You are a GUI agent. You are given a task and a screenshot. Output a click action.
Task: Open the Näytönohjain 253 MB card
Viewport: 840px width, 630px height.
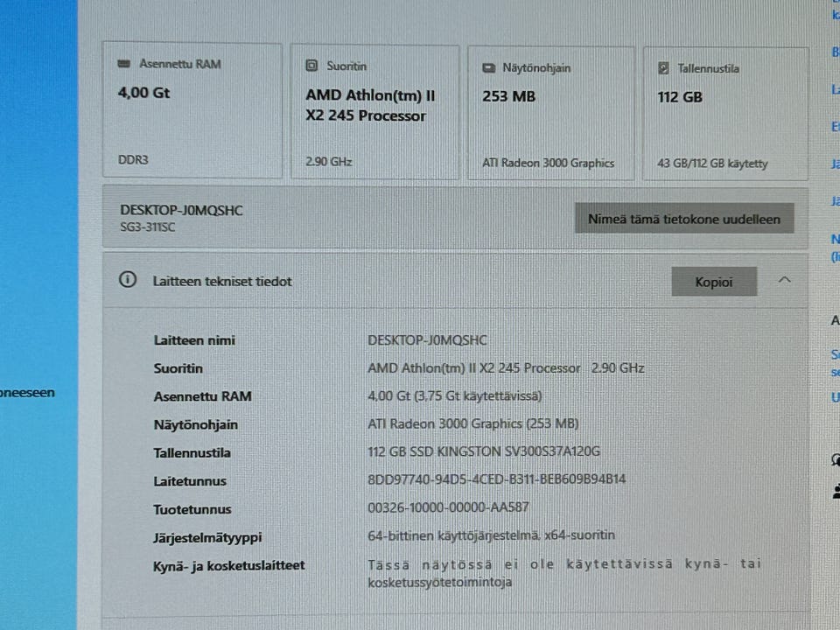tap(551, 113)
